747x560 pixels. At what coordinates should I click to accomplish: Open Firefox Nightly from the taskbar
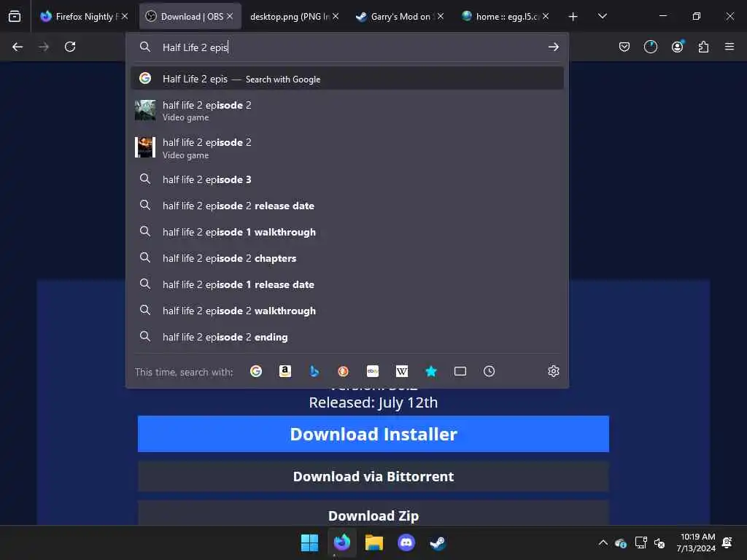point(342,542)
